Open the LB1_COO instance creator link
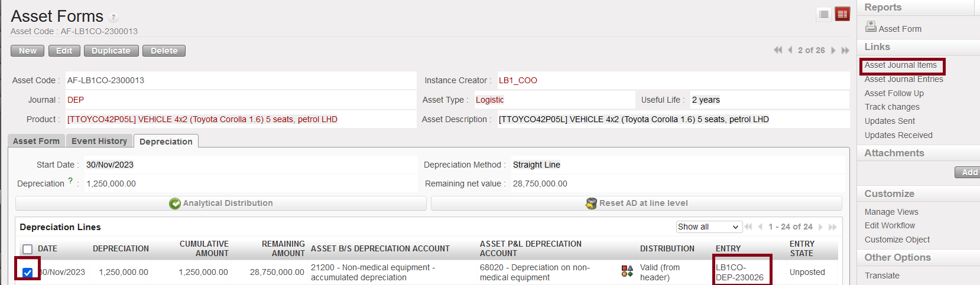 [x=518, y=80]
